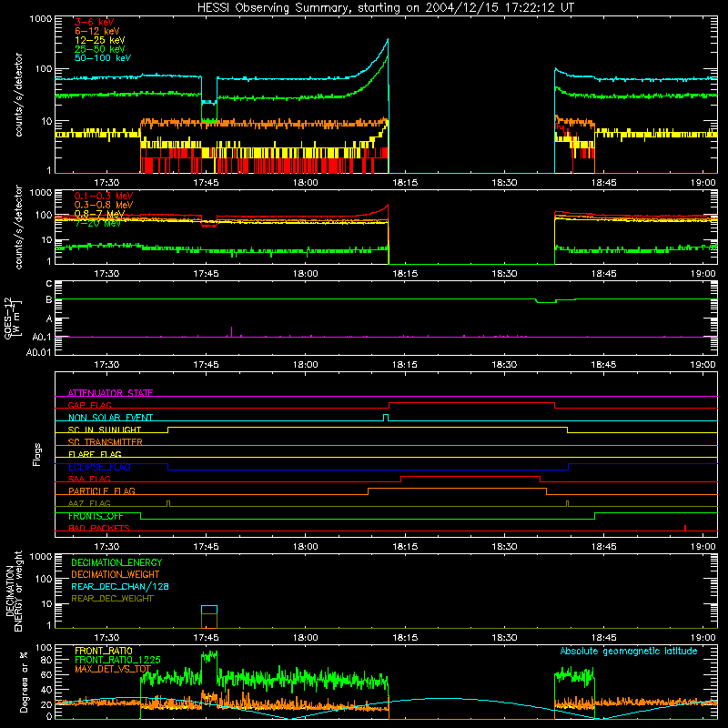Click the REAR_DEC_WEIGHT legend entry
The image size is (728, 728).
112,599
